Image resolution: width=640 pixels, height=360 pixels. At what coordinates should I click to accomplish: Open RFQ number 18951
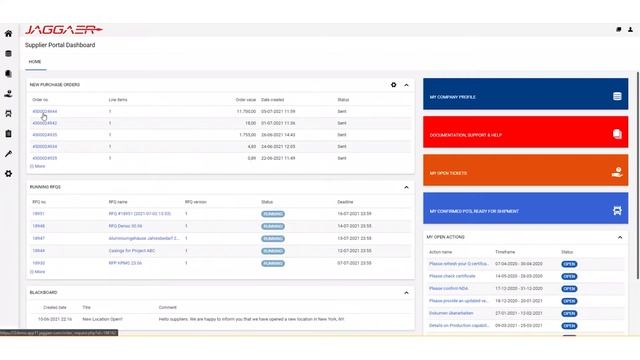pos(38,213)
